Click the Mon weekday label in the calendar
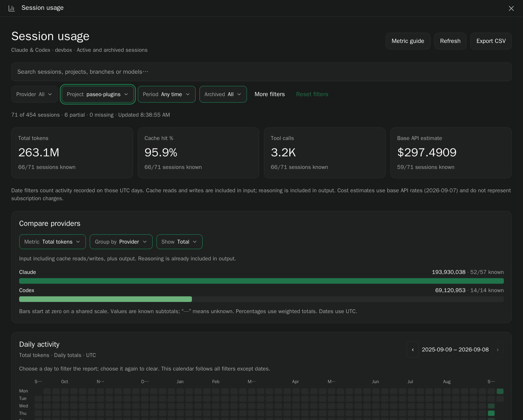Screen dimensions: 523x420 tap(24, 391)
